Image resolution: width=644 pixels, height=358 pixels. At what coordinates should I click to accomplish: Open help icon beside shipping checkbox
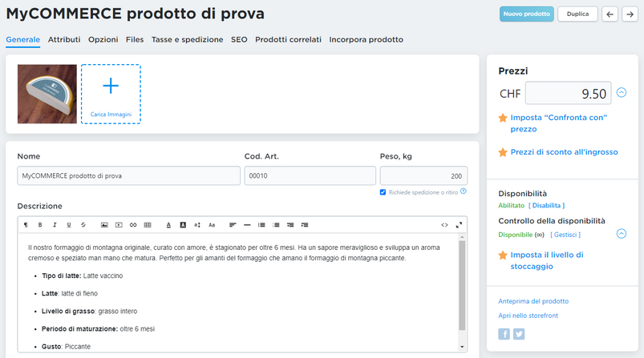tap(464, 191)
